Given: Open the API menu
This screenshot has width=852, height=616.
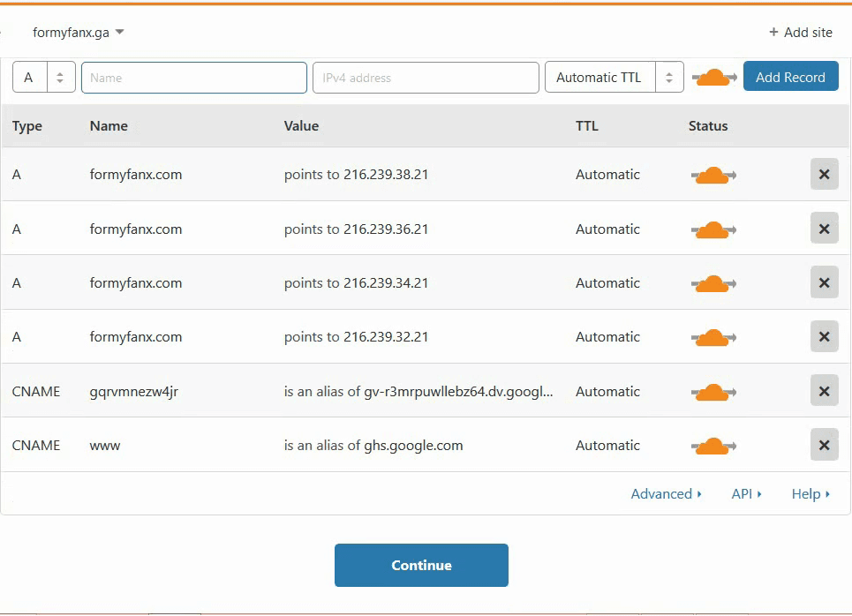Looking at the screenshot, I should [x=746, y=494].
